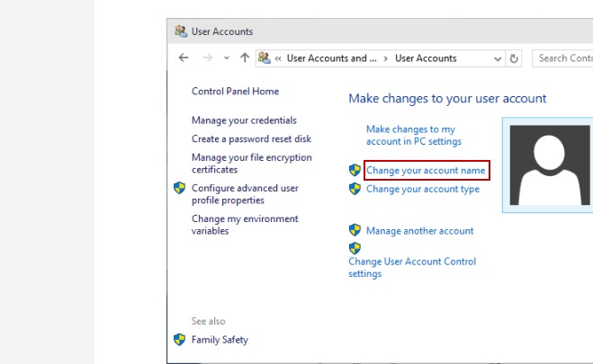Open Control Panel Home

(235, 92)
